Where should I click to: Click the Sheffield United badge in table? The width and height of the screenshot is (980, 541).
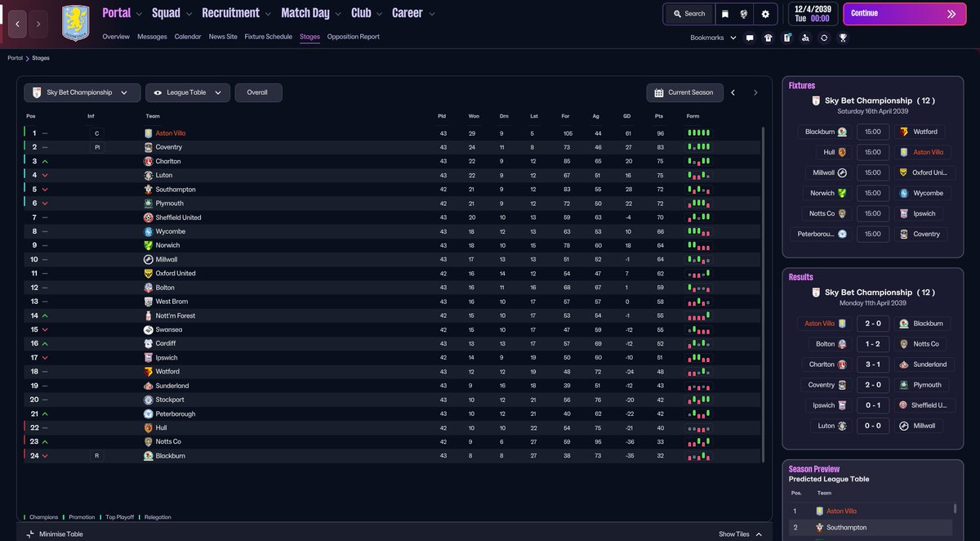point(148,217)
